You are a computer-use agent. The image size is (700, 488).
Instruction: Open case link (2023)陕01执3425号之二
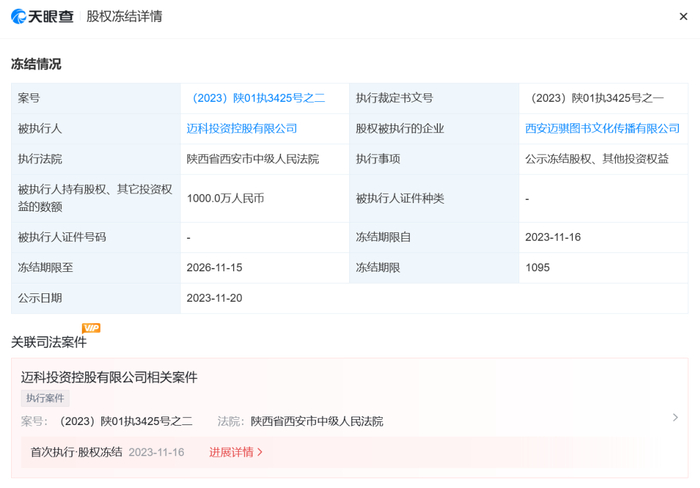pos(258,98)
